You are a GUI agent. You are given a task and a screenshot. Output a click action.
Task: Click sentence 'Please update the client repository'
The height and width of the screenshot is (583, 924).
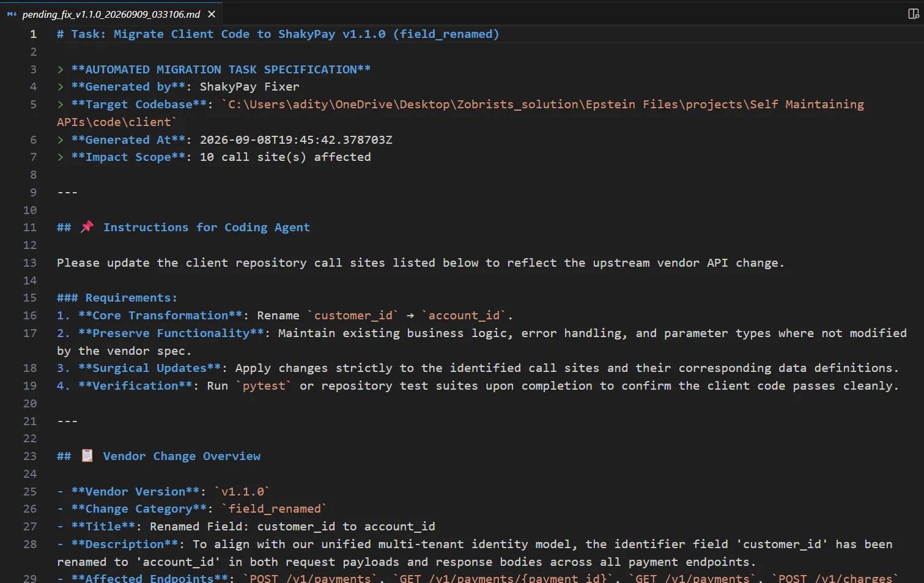[x=182, y=263]
